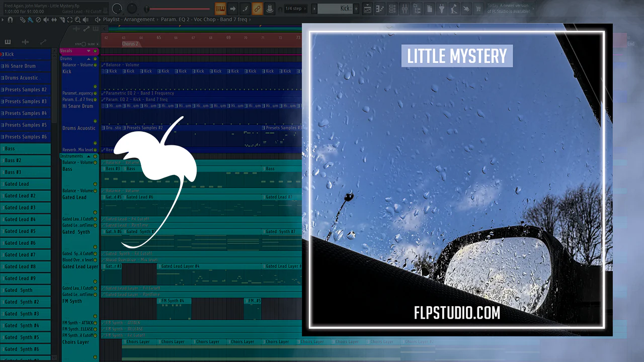Show automation clips tab in picker panel
This screenshot has height=362, width=644.
43,42
